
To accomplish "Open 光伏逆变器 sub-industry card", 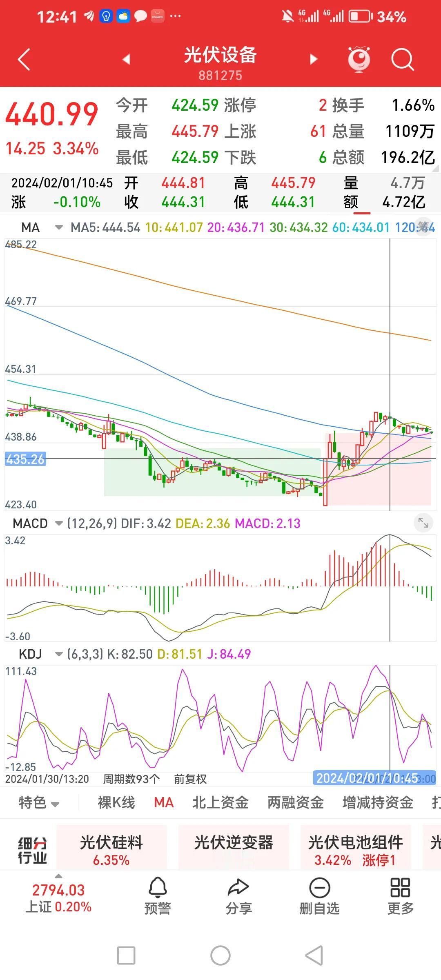I will (234, 847).
